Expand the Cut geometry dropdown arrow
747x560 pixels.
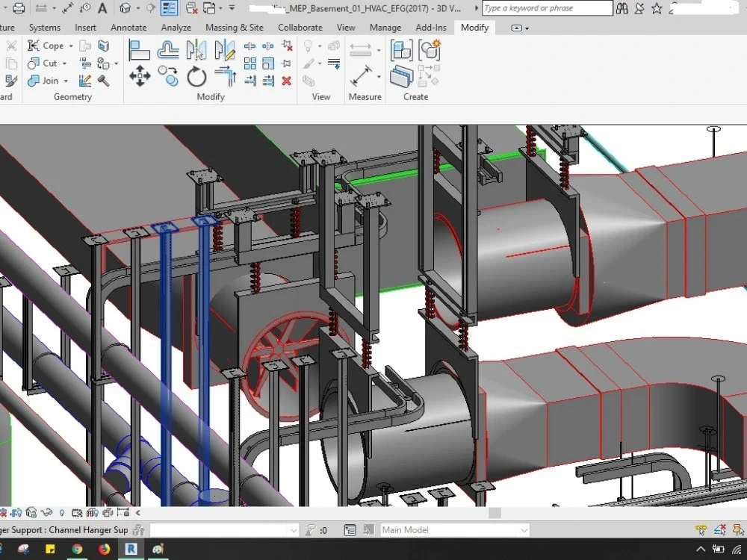[x=65, y=63]
